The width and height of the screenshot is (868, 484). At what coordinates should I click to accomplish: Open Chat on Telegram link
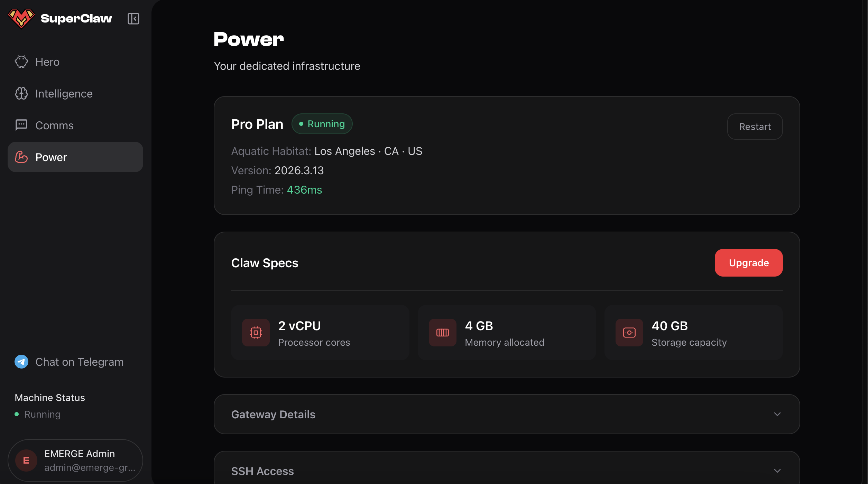(x=79, y=362)
